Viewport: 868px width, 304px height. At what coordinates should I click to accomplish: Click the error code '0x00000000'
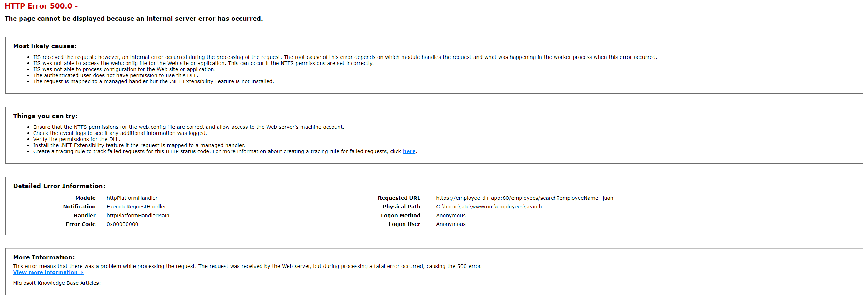tap(122, 224)
